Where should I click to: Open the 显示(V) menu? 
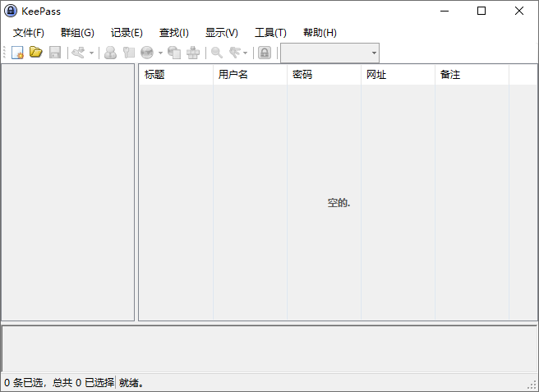coord(221,33)
